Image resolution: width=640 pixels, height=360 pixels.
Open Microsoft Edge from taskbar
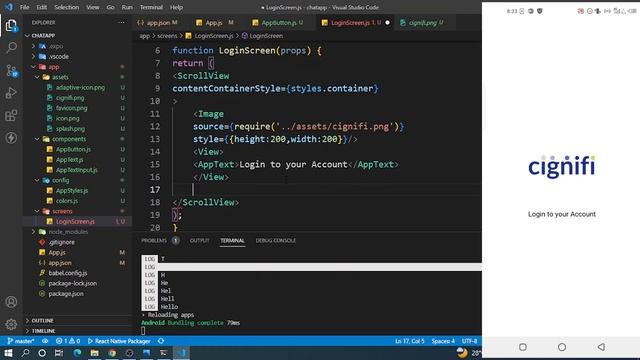point(77,353)
